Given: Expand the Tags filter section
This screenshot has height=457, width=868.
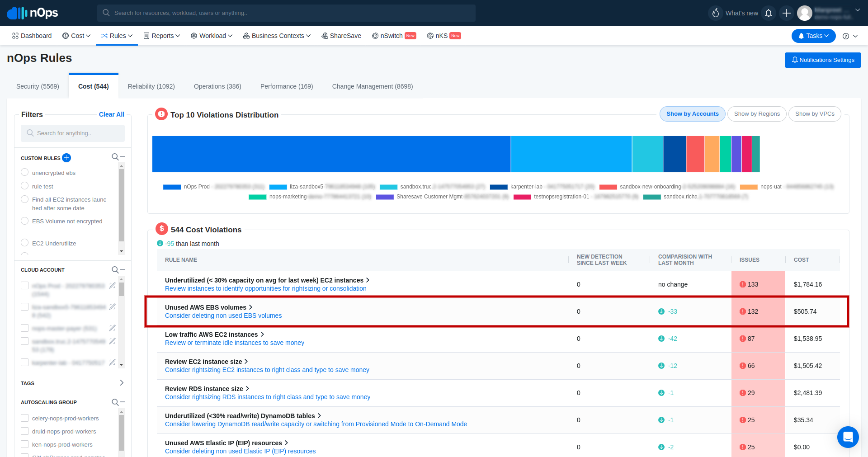Looking at the screenshot, I should click(122, 383).
